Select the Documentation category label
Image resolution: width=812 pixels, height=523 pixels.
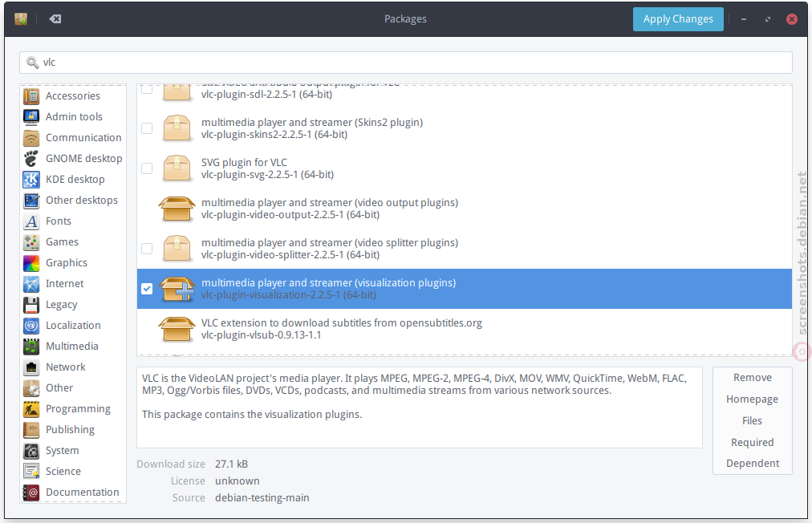pyautogui.click(x=83, y=493)
